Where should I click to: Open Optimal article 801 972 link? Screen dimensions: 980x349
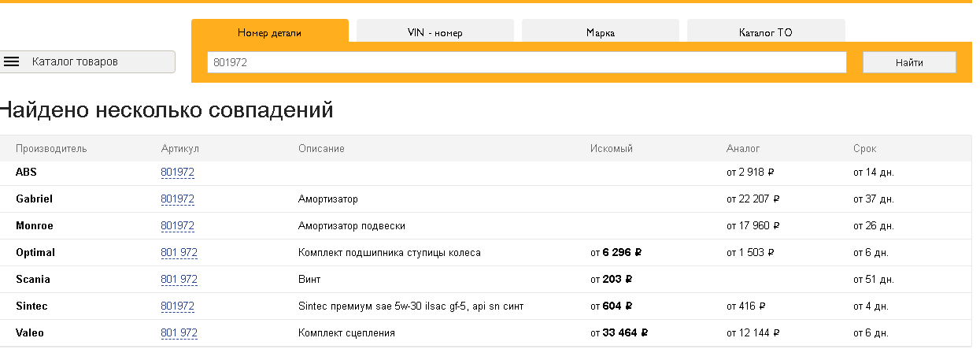click(179, 252)
